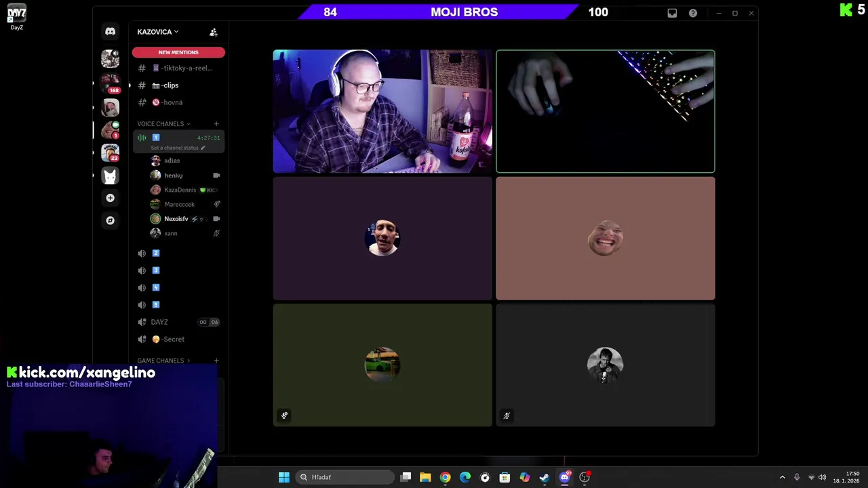This screenshot has height=488, width=868.
Task: Open Steam from the taskbar
Action: (x=545, y=477)
